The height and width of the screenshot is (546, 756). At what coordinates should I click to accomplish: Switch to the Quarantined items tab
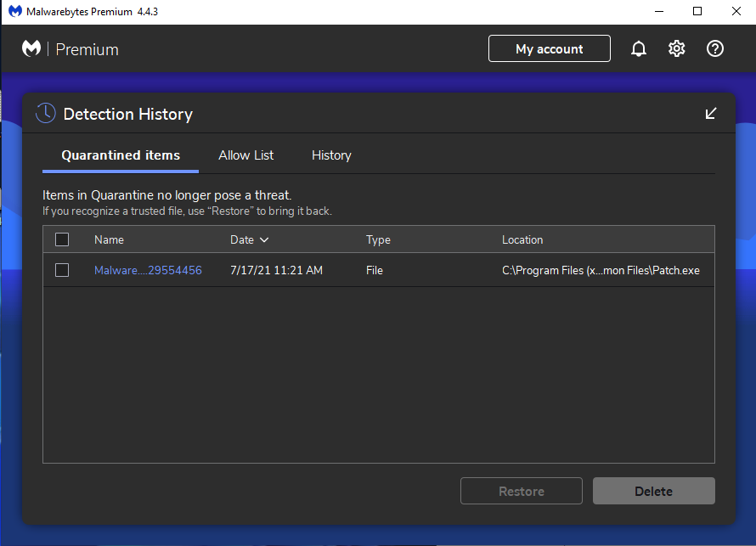coord(121,155)
